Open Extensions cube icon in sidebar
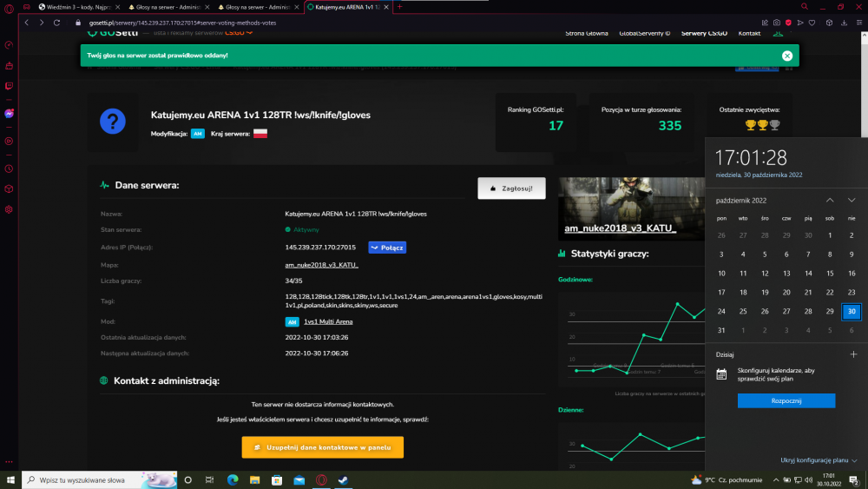This screenshot has width=868, height=489. [9, 188]
